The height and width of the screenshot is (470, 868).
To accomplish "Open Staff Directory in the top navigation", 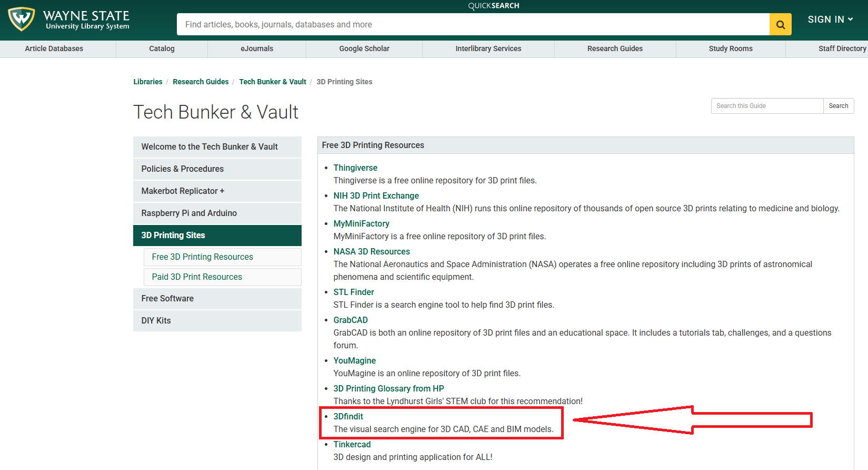I will [842, 48].
